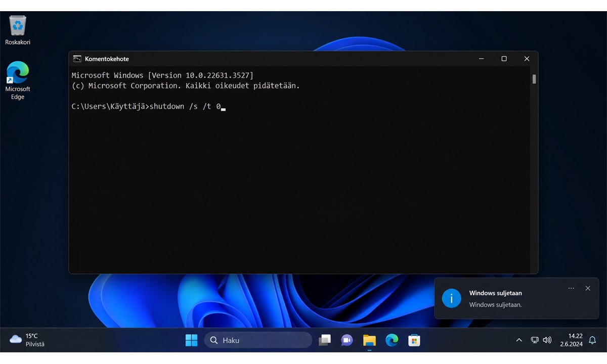Screen dimensions: 607x364
Task: Minimize the Komentokehote window
Action: (481, 59)
